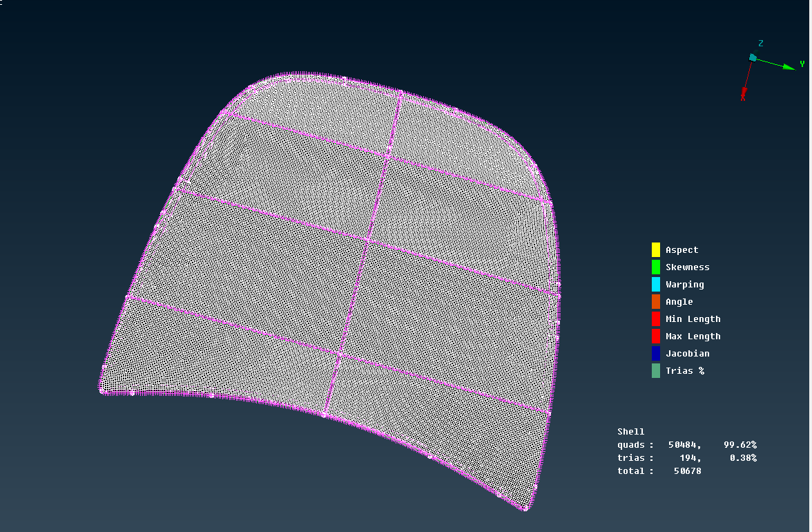
Task: Click the Shell statistics heading
Action: tap(630, 432)
